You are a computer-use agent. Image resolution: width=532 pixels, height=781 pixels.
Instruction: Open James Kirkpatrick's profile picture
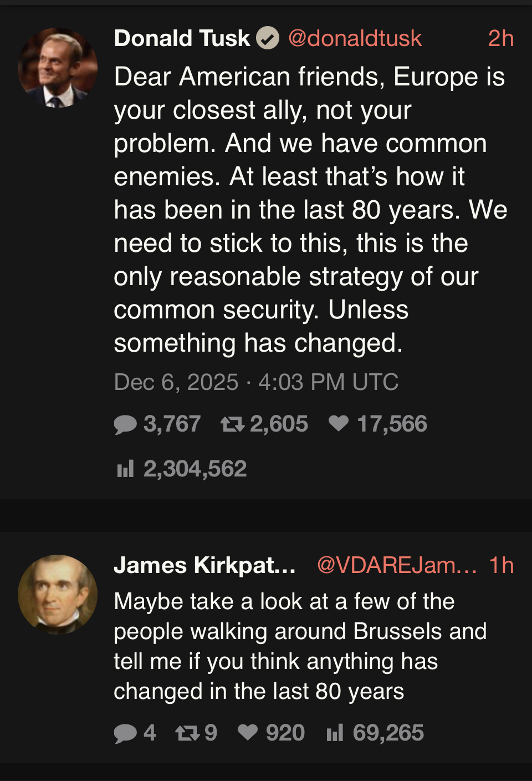58,595
